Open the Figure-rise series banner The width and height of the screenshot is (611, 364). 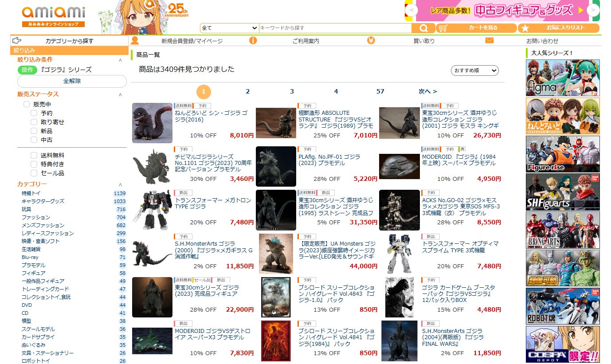[x=563, y=154]
